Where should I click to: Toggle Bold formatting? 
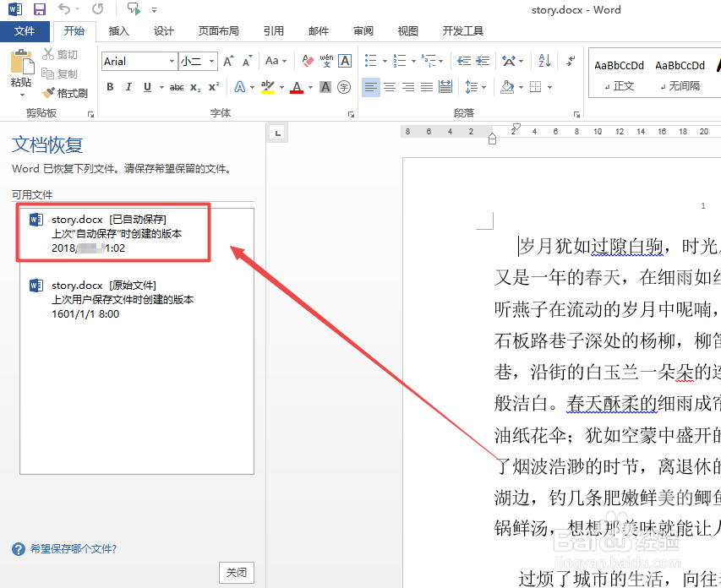[x=110, y=87]
